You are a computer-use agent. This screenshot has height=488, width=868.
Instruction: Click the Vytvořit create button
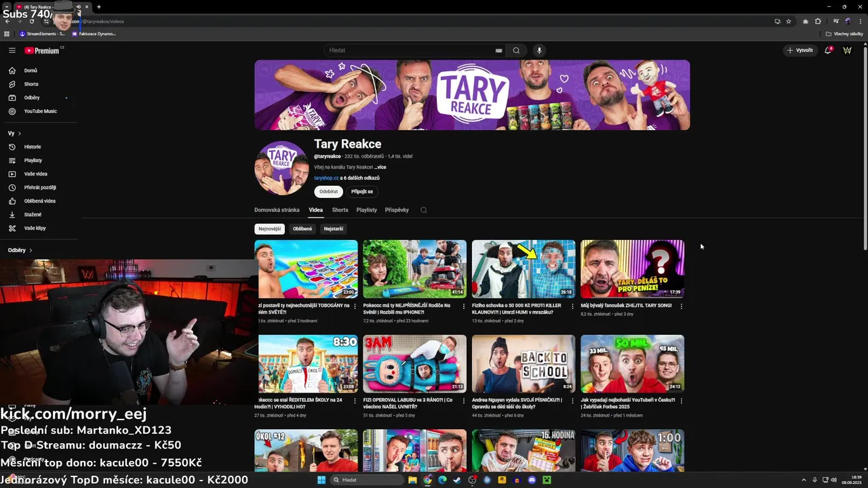click(x=800, y=50)
